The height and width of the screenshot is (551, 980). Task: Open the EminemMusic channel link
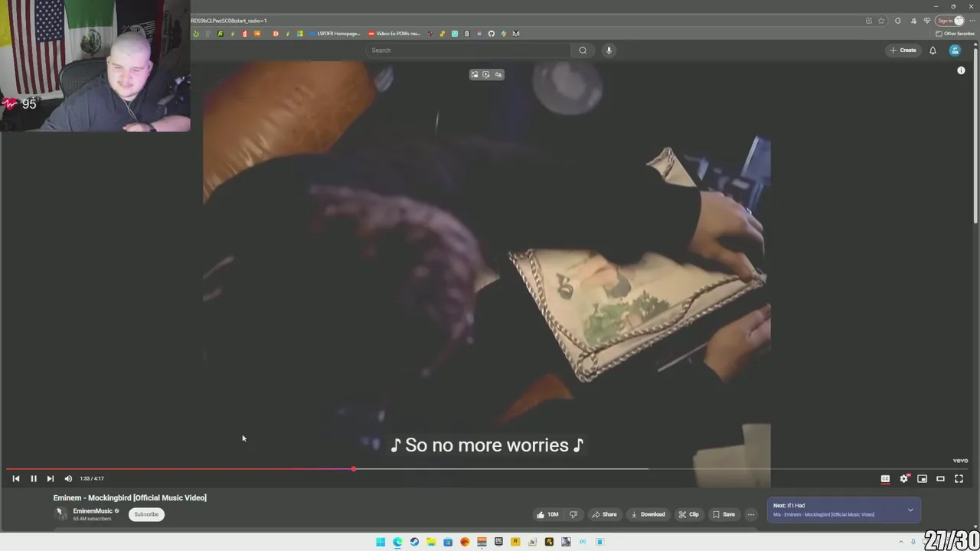pyautogui.click(x=93, y=511)
